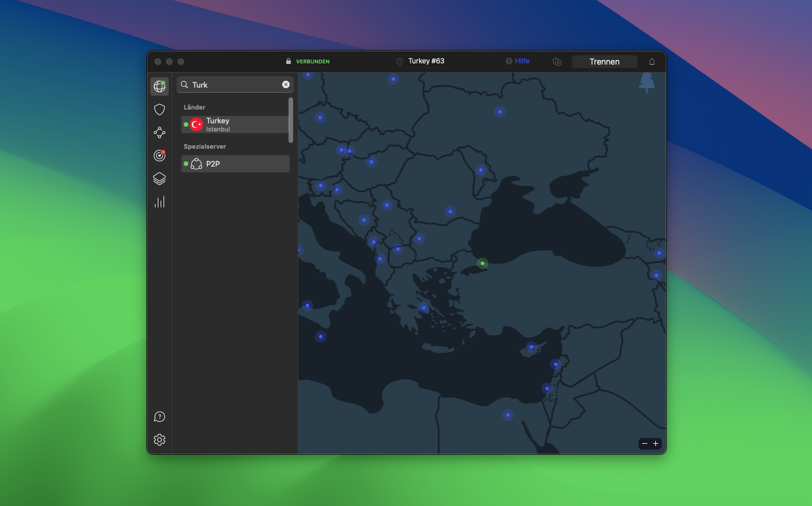
Task: Click the green connected server dot on map
Action: (x=483, y=263)
